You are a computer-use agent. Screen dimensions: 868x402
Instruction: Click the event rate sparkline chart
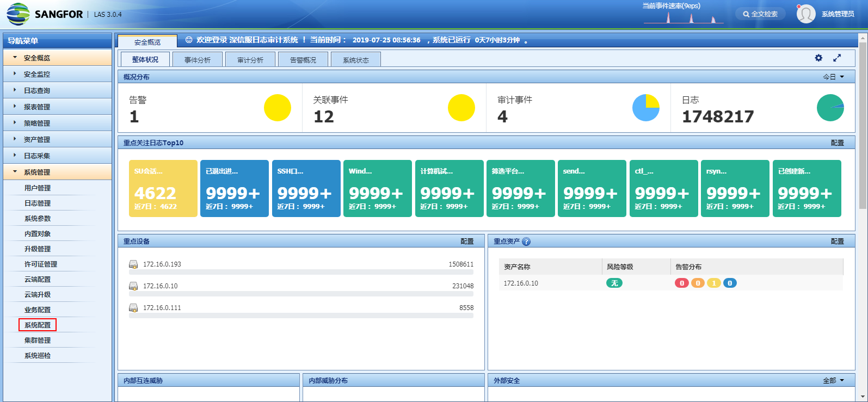point(684,17)
